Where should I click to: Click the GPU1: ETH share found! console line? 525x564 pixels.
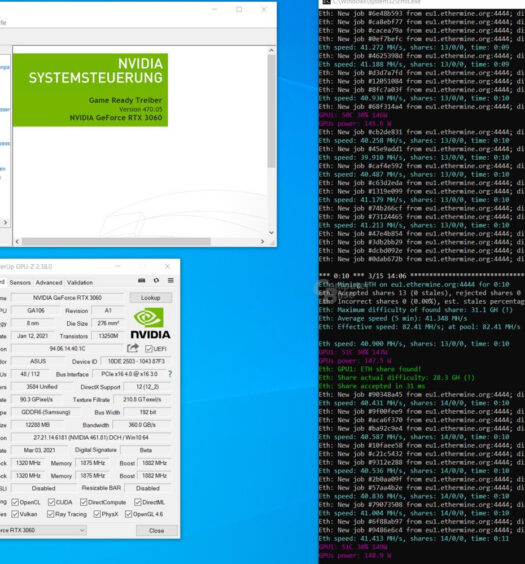coord(370,369)
